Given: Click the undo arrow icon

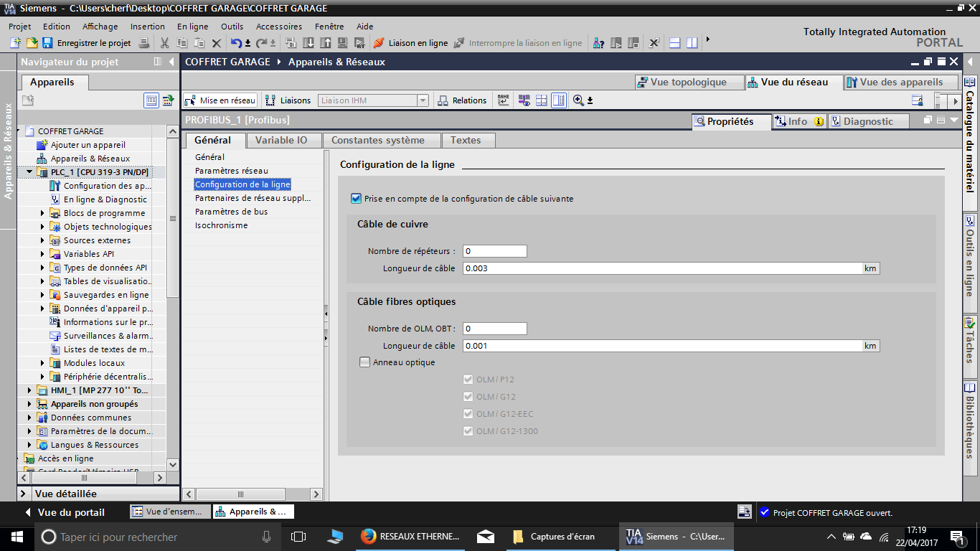Looking at the screenshot, I should 236,43.
